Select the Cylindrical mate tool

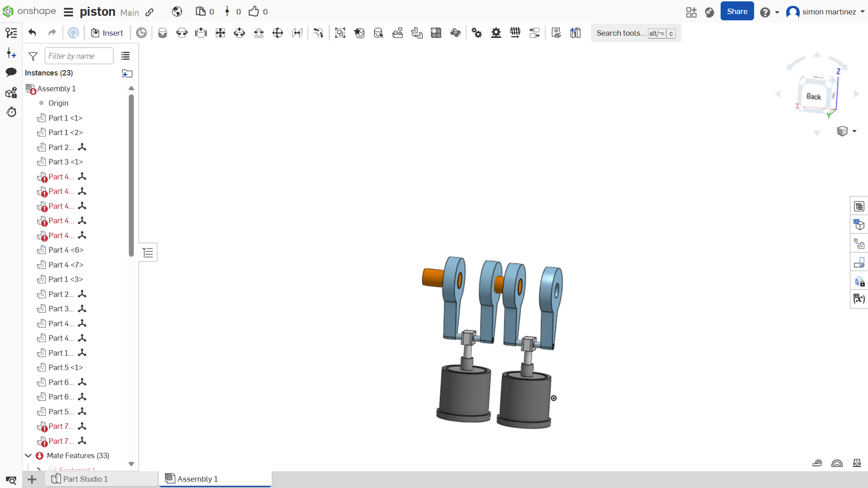[239, 33]
